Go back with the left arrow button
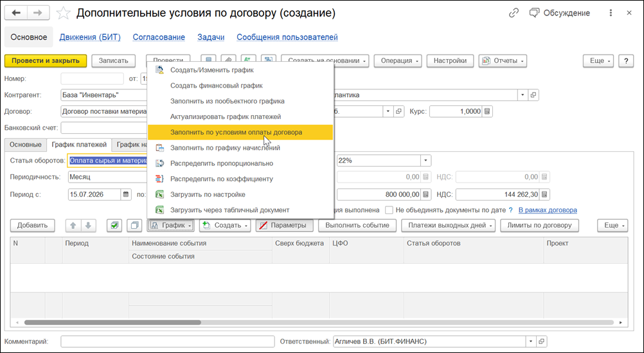 pyautogui.click(x=16, y=13)
